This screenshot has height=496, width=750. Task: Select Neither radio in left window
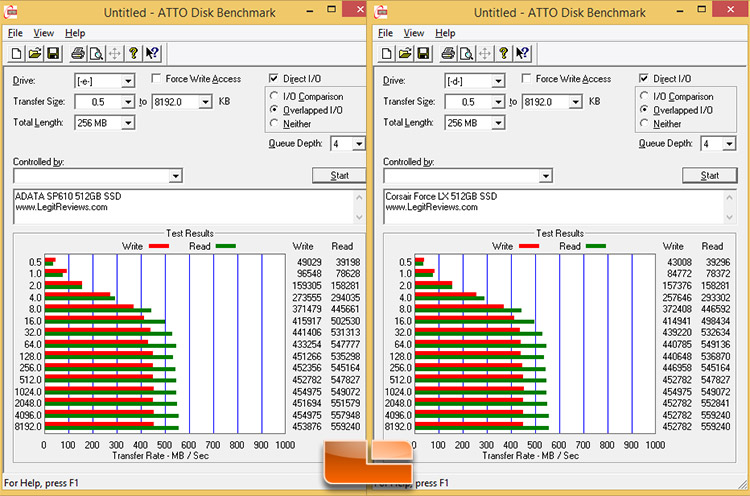(274, 123)
